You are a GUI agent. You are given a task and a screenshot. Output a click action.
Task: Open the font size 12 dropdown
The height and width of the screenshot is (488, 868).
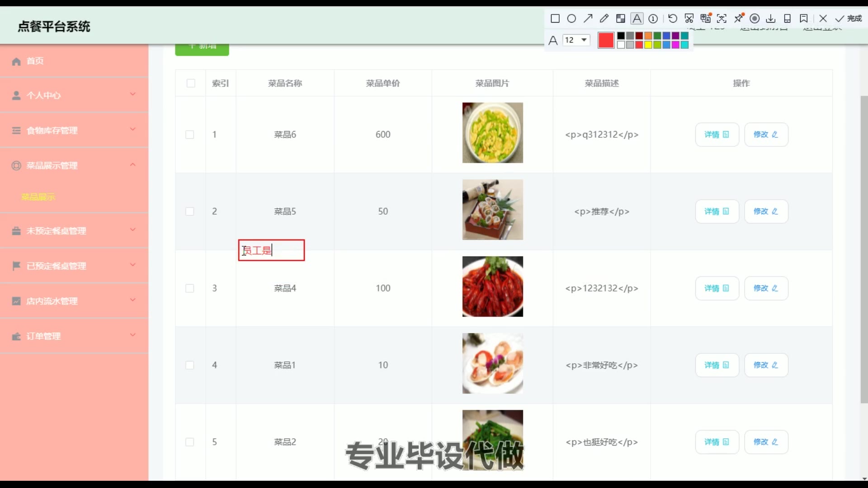coord(576,40)
